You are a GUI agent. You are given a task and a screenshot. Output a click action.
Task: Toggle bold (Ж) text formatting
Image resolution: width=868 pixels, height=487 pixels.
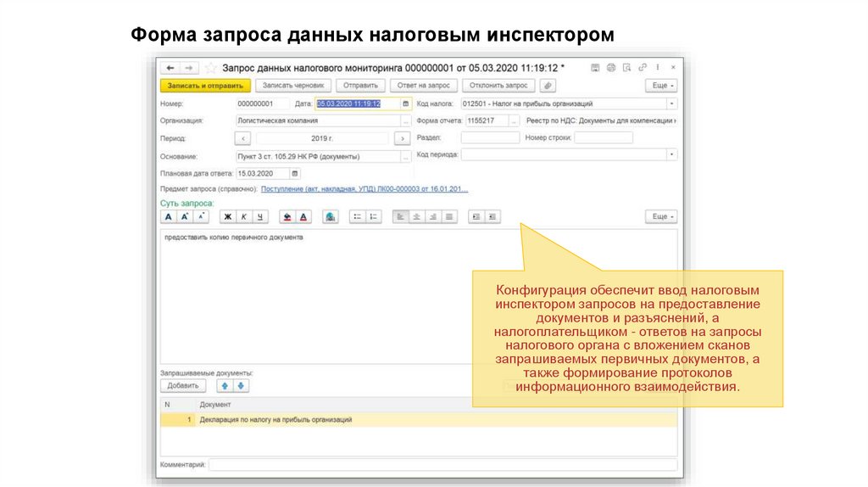[227, 217]
